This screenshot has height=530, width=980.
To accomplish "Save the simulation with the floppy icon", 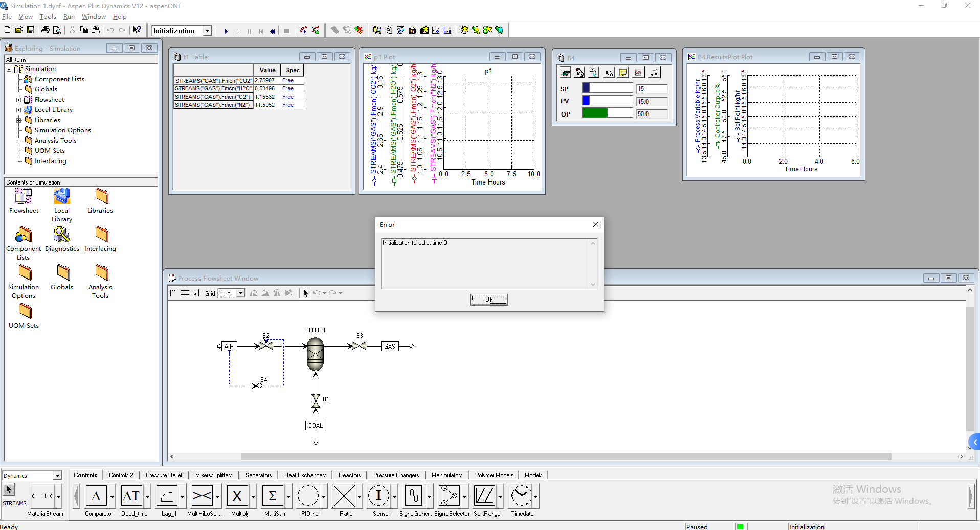I will 31,30.
